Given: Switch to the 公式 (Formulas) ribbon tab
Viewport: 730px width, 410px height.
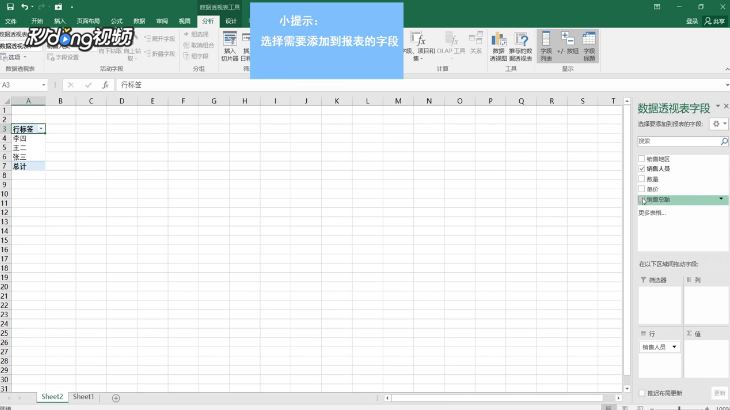Looking at the screenshot, I should [116, 21].
